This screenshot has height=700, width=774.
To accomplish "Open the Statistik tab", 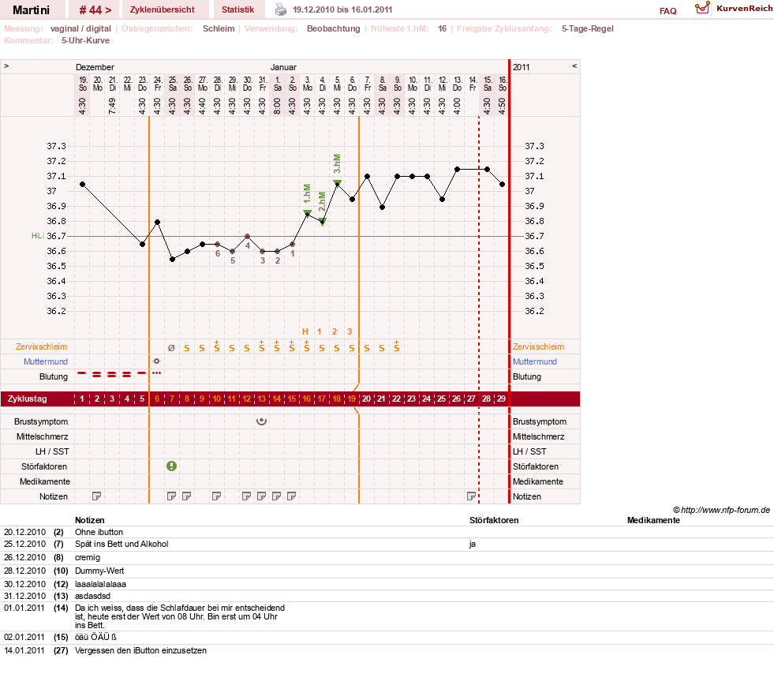I will coord(238,9).
